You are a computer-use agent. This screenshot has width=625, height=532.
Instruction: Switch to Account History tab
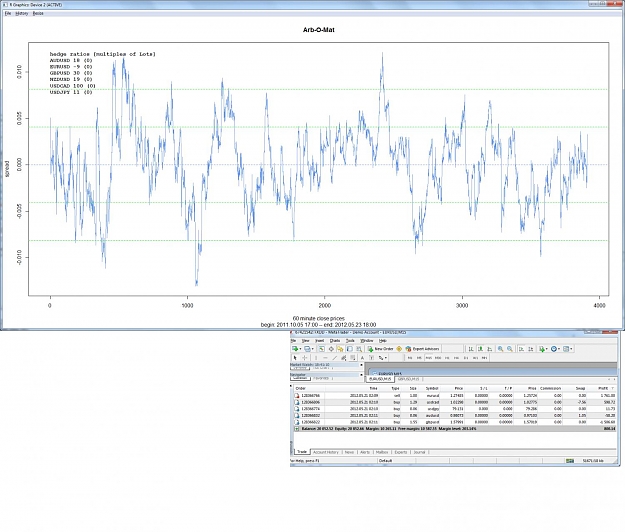coord(326,452)
